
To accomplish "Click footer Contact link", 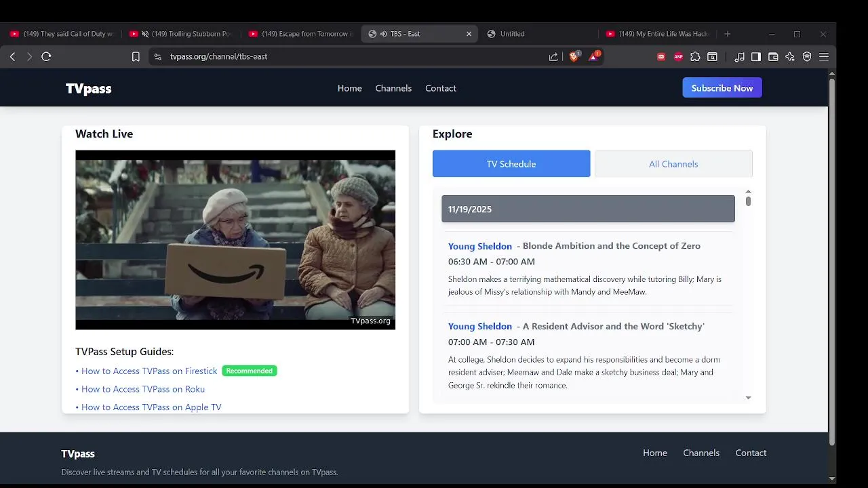I will (x=751, y=453).
